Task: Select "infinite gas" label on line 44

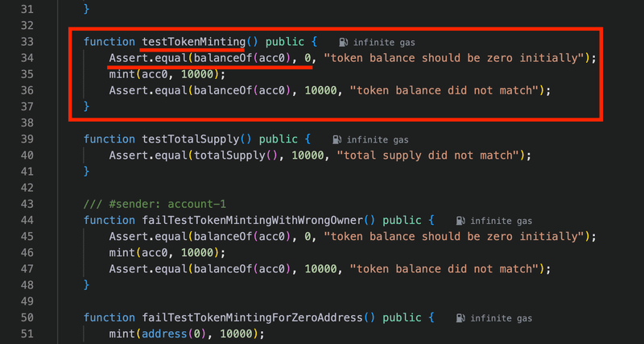Action: pyautogui.click(x=501, y=221)
